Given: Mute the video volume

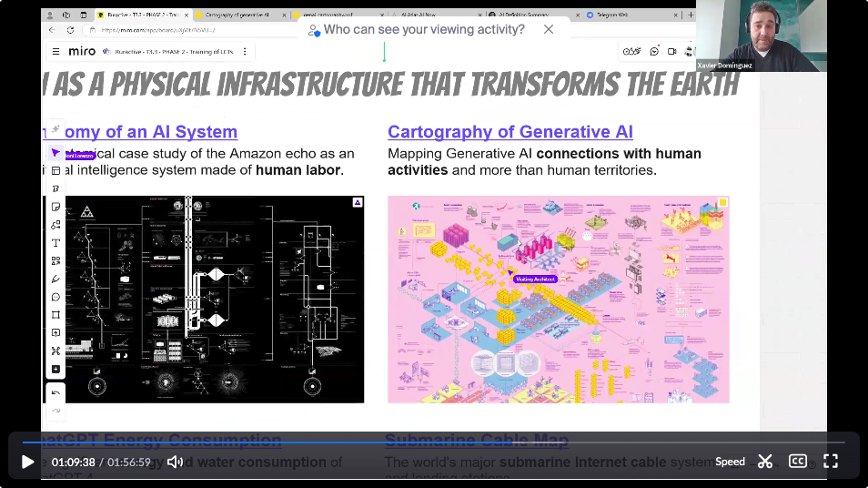Looking at the screenshot, I should tap(174, 462).
